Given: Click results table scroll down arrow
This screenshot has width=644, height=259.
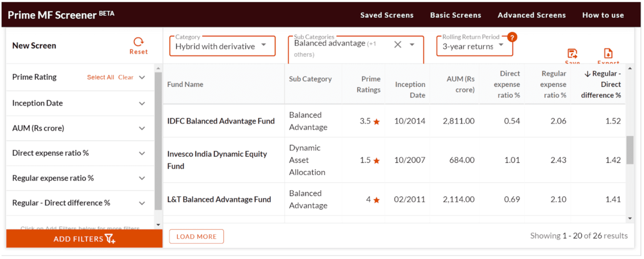Looking at the screenshot, I should [630, 218].
